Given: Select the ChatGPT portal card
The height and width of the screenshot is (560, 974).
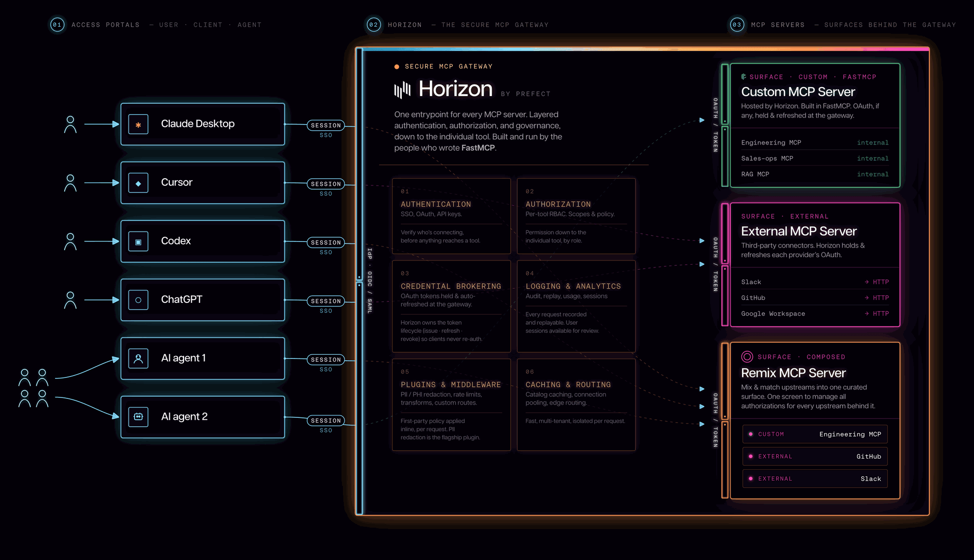Looking at the screenshot, I should click(x=203, y=299).
